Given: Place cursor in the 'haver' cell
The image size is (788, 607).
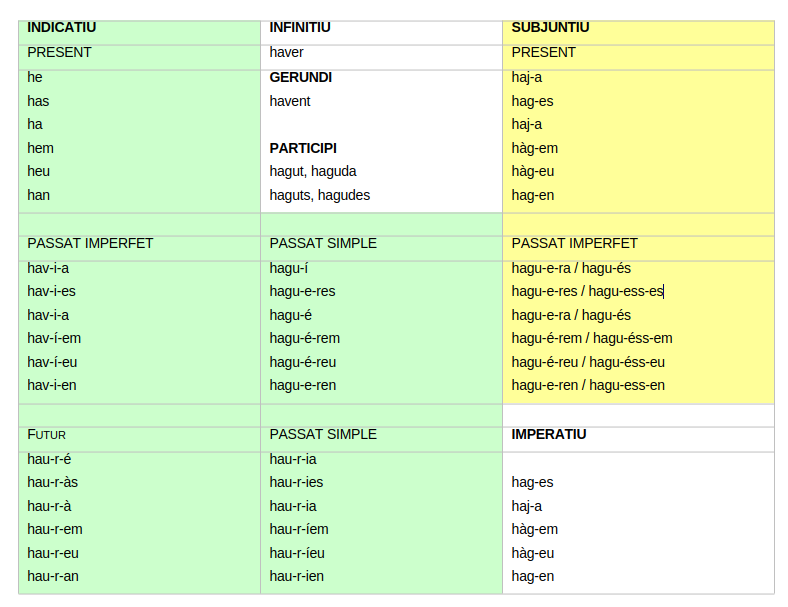Looking at the screenshot, I should tap(287, 52).
